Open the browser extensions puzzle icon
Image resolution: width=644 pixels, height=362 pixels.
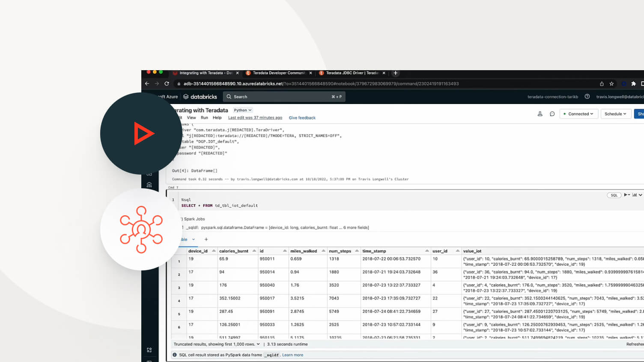coord(633,84)
